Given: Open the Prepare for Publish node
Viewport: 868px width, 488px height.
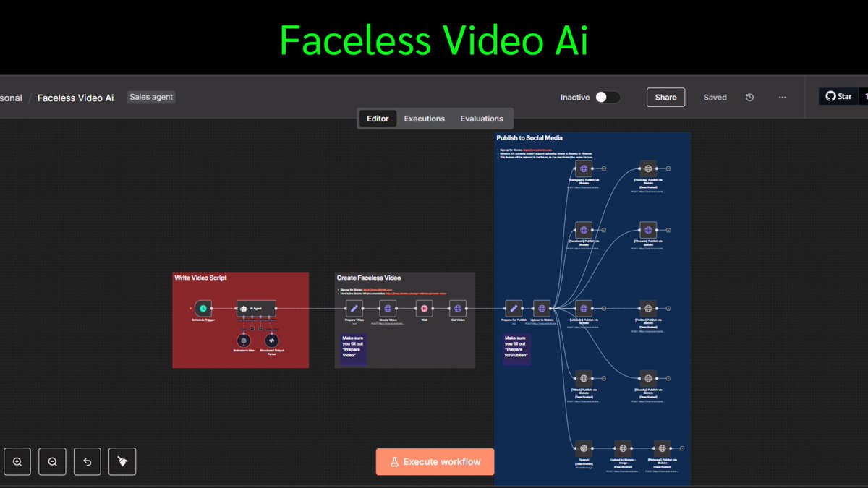Looking at the screenshot, I should 514,309.
